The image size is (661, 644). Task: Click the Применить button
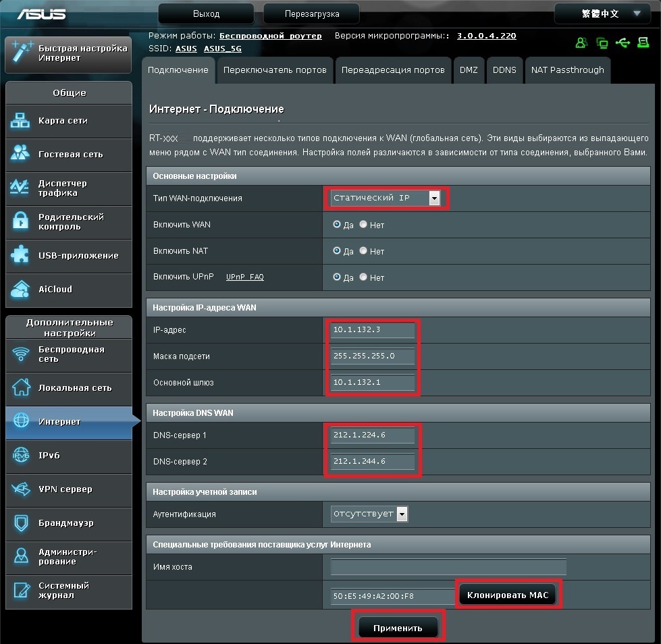pos(398,628)
